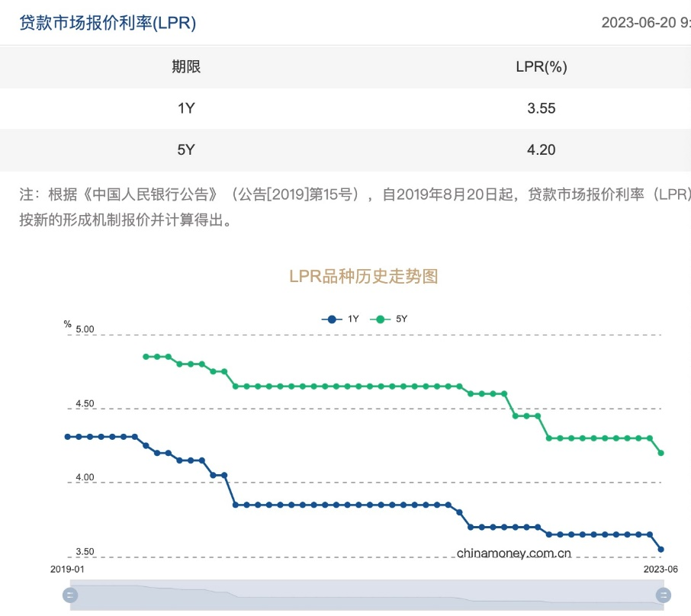Click the 期限 column header
This screenshot has height=616, width=691.
click(x=186, y=66)
